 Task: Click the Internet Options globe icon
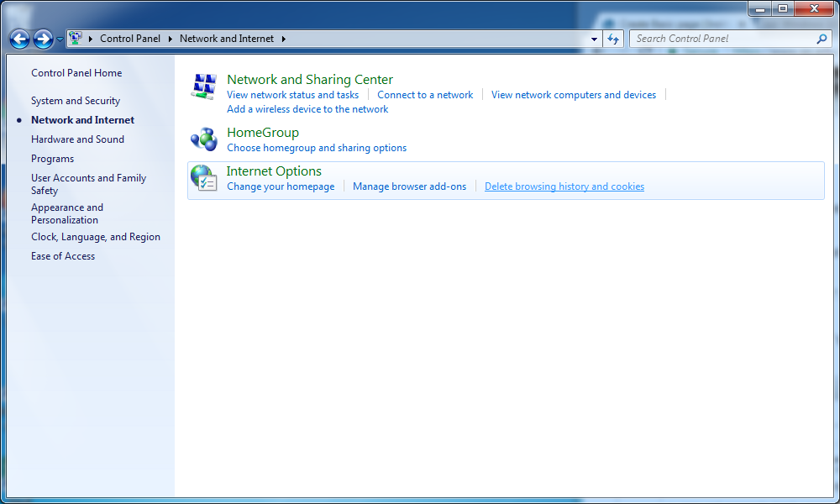pyautogui.click(x=204, y=177)
